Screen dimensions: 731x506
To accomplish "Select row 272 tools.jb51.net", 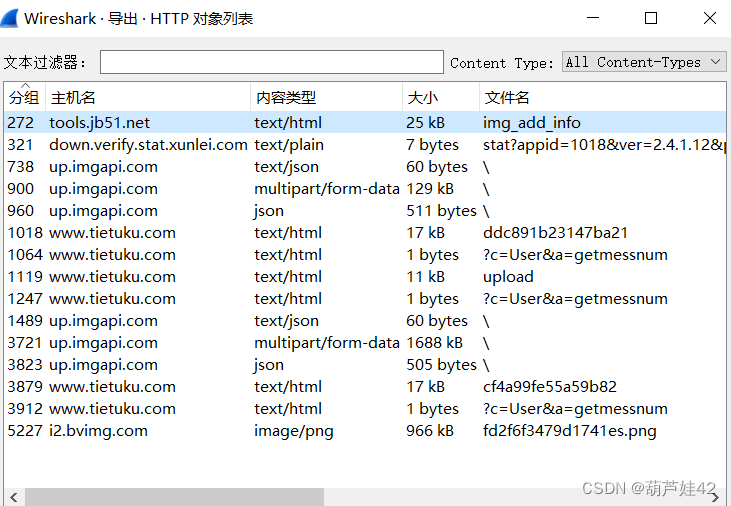I will coord(365,123).
